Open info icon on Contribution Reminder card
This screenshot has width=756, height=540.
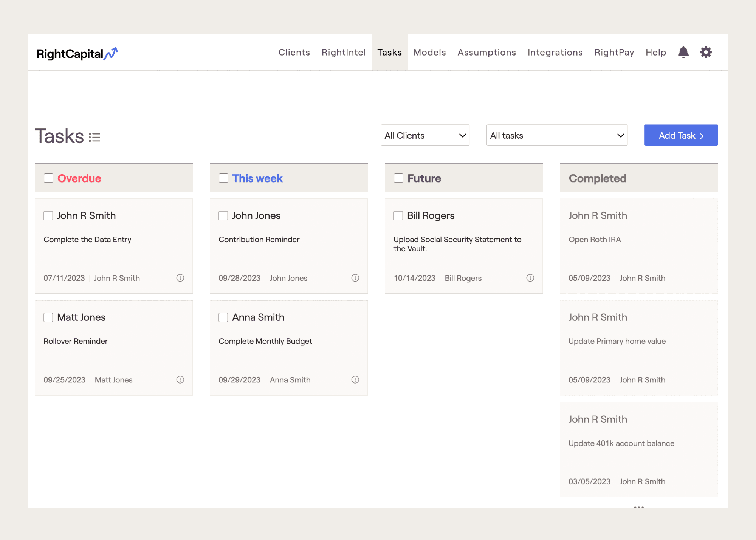coord(355,278)
